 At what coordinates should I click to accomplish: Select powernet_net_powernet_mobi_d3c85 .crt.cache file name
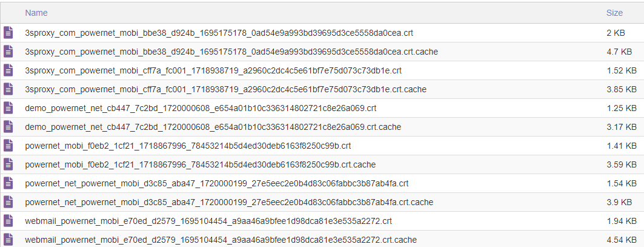[x=229, y=203]
